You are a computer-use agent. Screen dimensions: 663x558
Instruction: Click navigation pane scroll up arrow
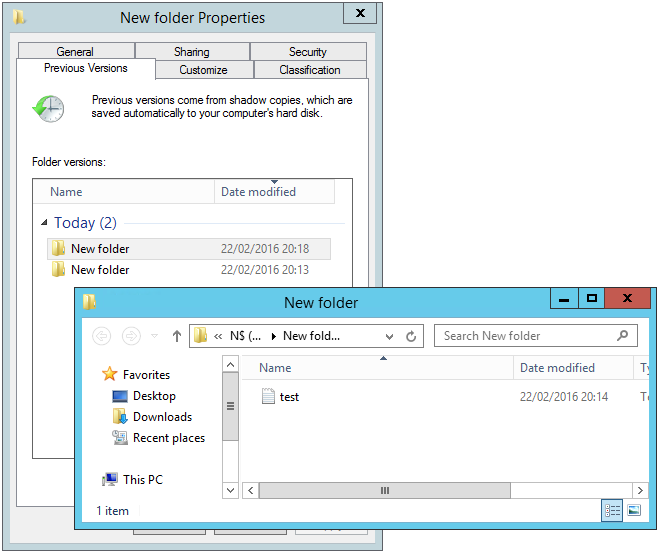pyautogui.click(x=230, y=364)
